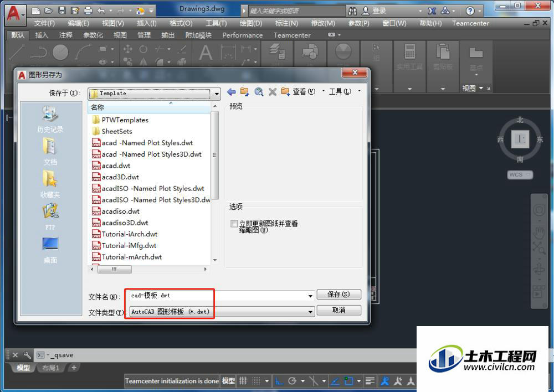Viewport: 554px width, 392px height.
Task: Open the 文件类型 file type dropdown
Action: tap(310, 312)
